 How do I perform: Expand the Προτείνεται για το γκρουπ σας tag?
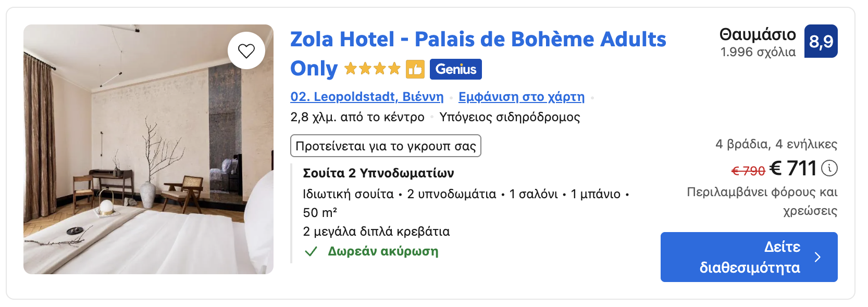pyautogui.click(x=386, y=146)
